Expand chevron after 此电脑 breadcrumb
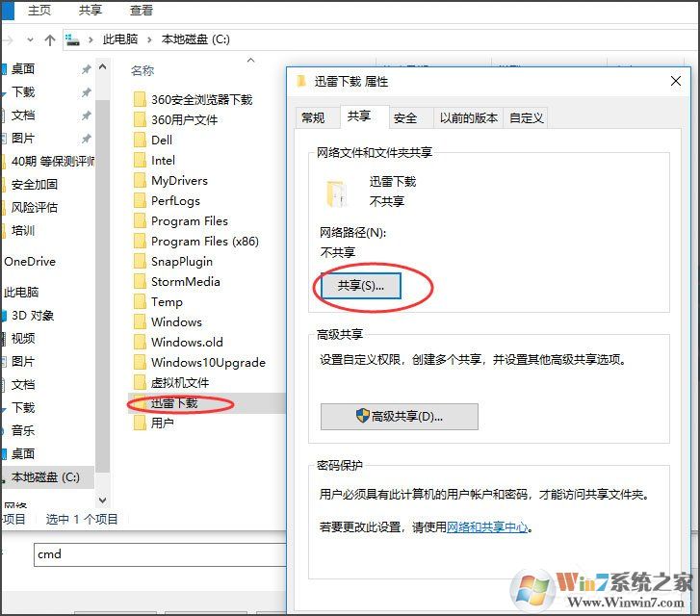The image size is (700, 616). [x=149, y=39]
